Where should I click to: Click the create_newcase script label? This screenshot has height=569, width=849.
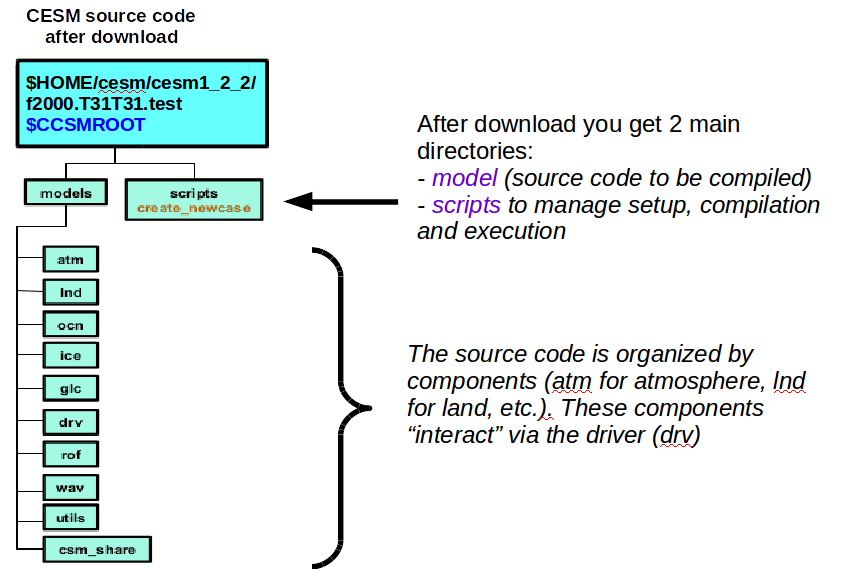pyautogui.click(x=194, y=208)
